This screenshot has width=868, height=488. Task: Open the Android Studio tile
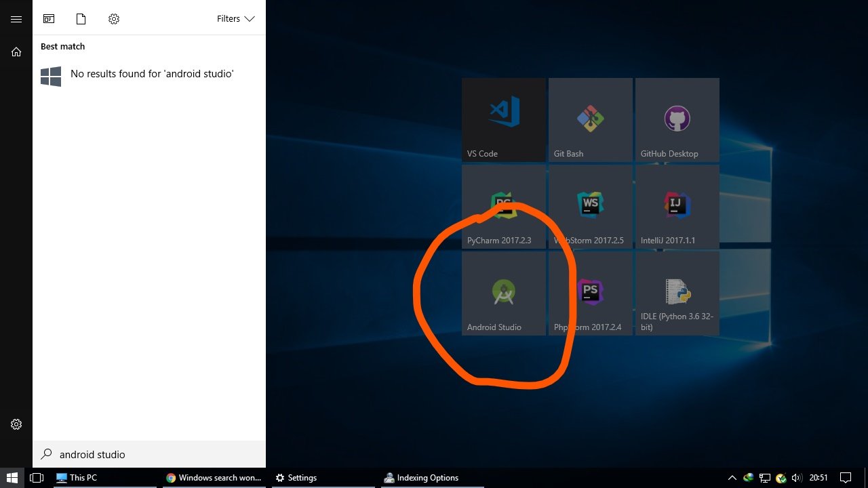tap(503, 293)
